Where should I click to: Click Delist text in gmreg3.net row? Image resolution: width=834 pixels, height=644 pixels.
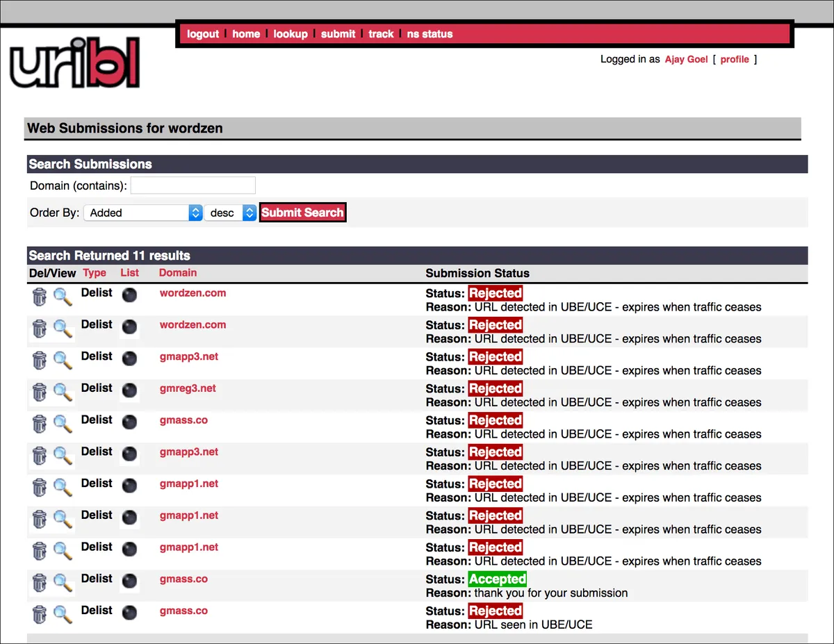coord(97,388)
